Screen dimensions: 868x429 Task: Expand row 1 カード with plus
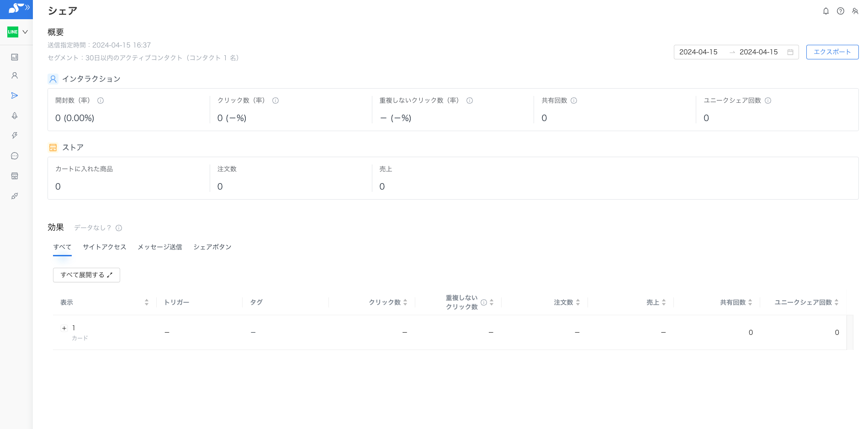(x=64, y=328)
